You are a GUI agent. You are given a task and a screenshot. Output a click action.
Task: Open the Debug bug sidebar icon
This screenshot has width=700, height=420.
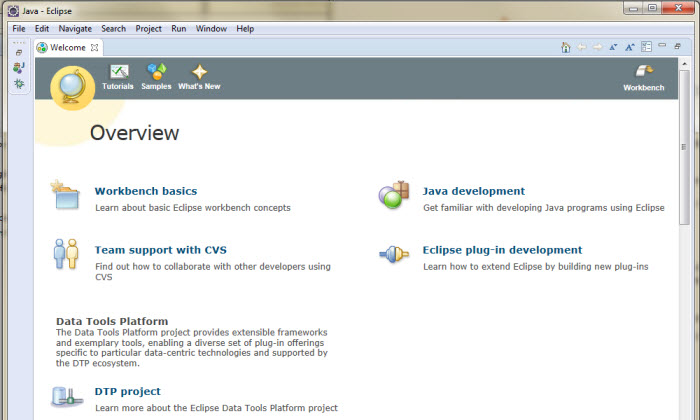pyautogui.click(x=19, y=83)
